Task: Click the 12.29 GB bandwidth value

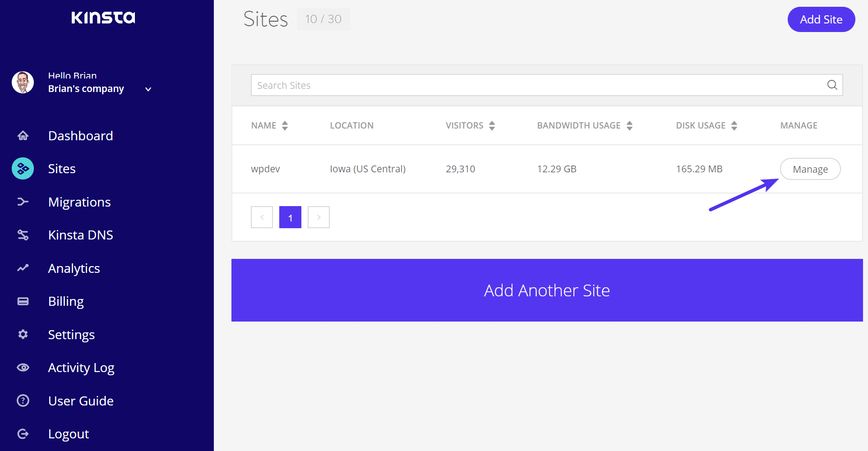Action: [x=557, y=169]
